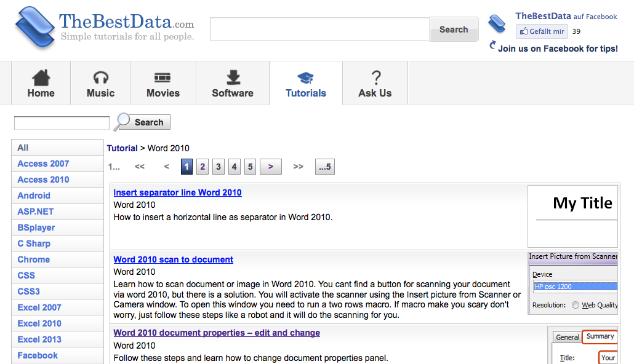Click the Home house icon

[41, 77]
